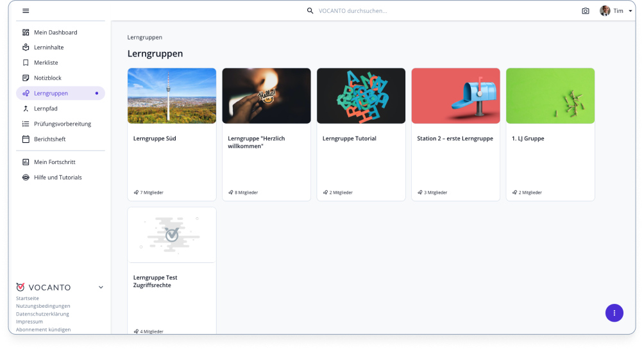Click the Notizblock sidebar icon
This screenshot has width=644, height=350.
tap(26, 78)
